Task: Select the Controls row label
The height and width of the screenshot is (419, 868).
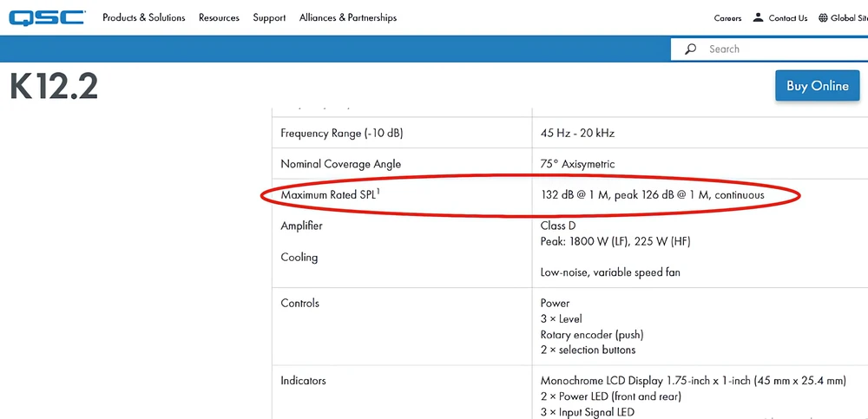Action: pyautogui.click(x=300, y=304)
